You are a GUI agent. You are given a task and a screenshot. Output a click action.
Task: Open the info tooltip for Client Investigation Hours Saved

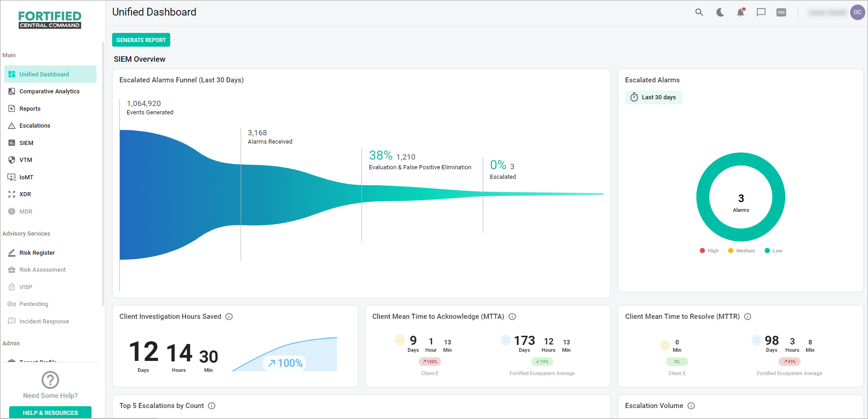coord(229,316)
